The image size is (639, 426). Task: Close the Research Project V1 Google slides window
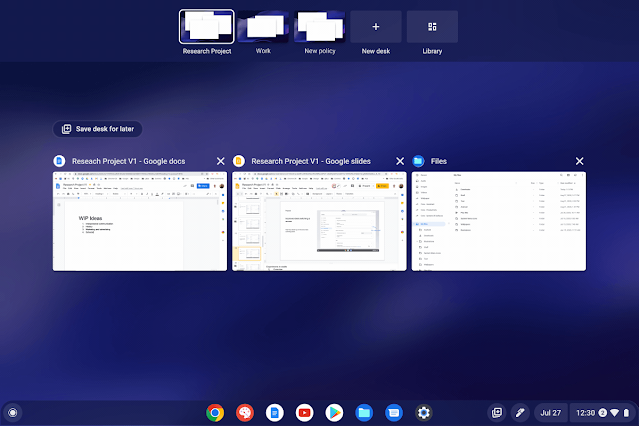click(400, 161)
